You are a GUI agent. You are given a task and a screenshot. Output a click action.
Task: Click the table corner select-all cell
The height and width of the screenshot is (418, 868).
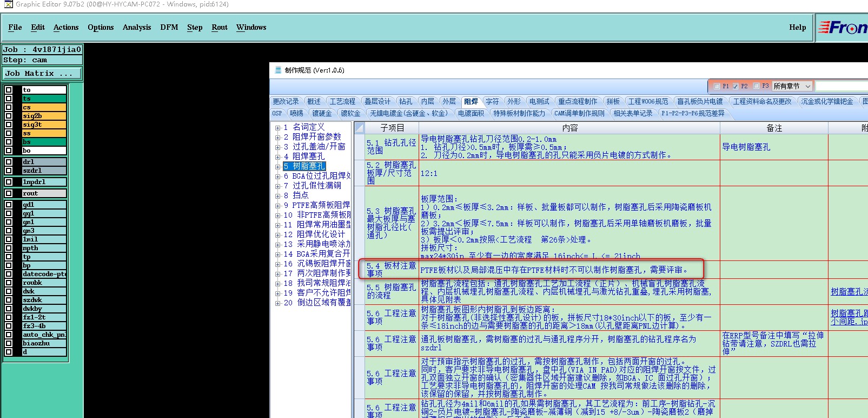(360, 128)
